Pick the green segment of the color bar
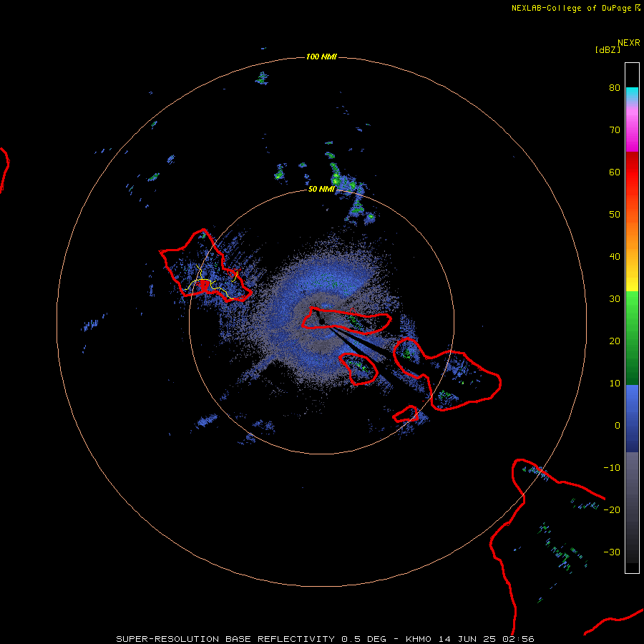The width and height of the screenshot is (644, 644). point(632,338)
